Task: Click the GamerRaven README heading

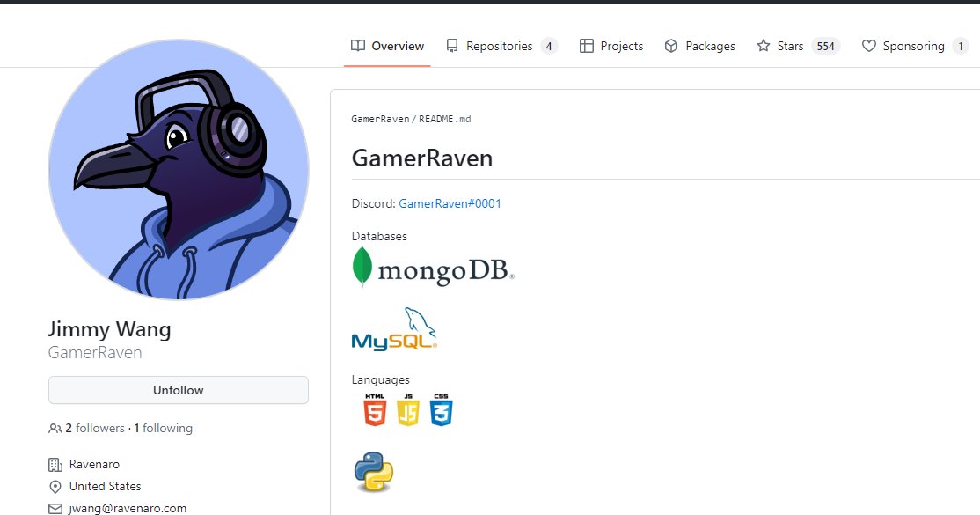Action: click(x=422, y=158)
